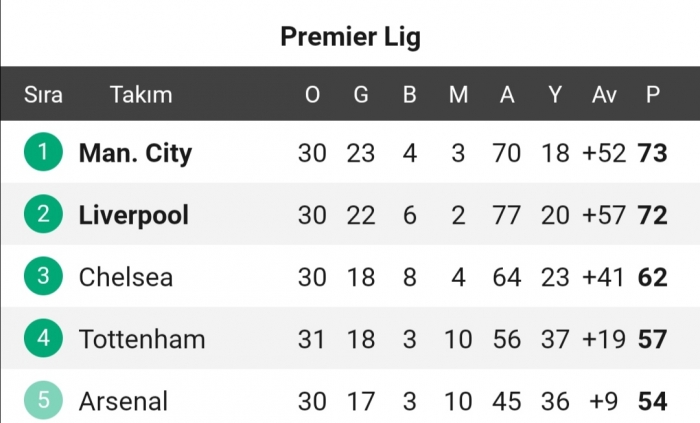Viewport: 700px width, 423px height.
Task: Sort by the M (losses) column header
Action: pos(458,95)
